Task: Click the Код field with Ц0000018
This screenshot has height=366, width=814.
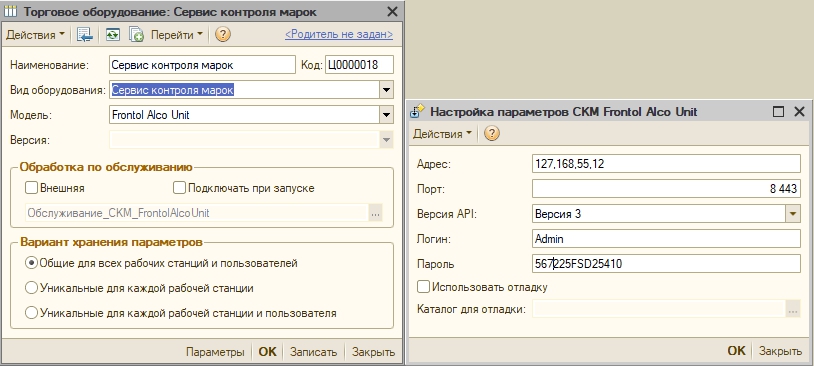Action: point(359,65)
